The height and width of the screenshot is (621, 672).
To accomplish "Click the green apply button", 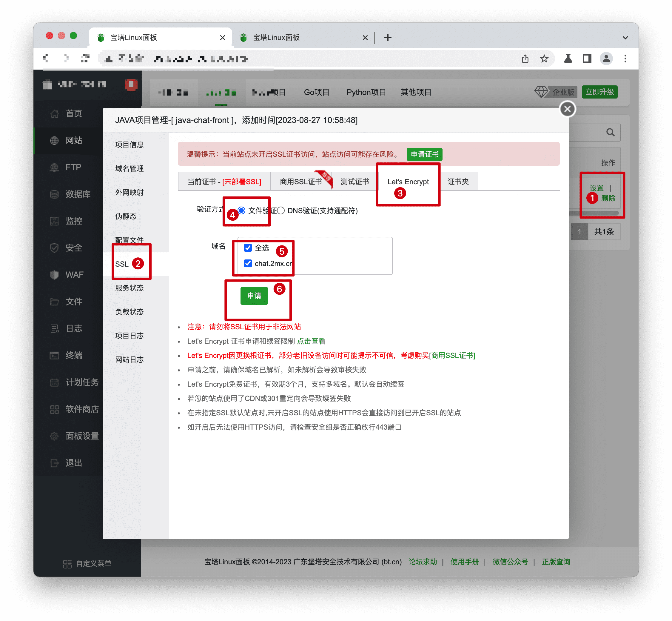I will point(254,296).
